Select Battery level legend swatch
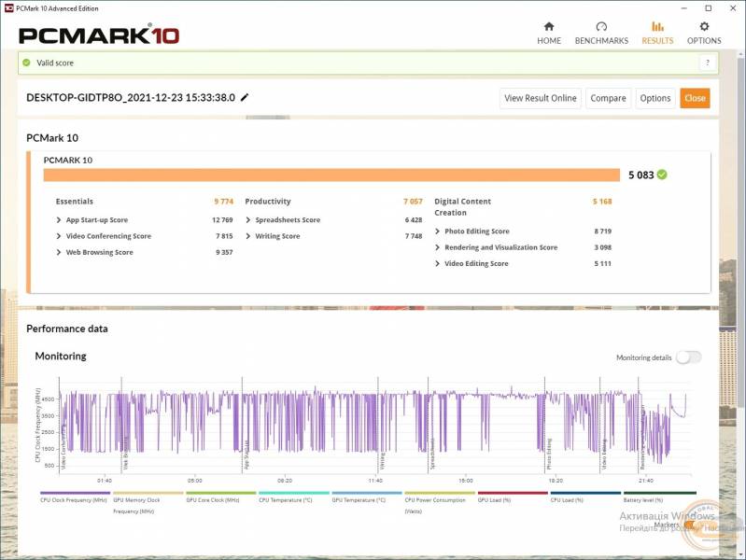 pyautogui.click(x=659, y=493)
